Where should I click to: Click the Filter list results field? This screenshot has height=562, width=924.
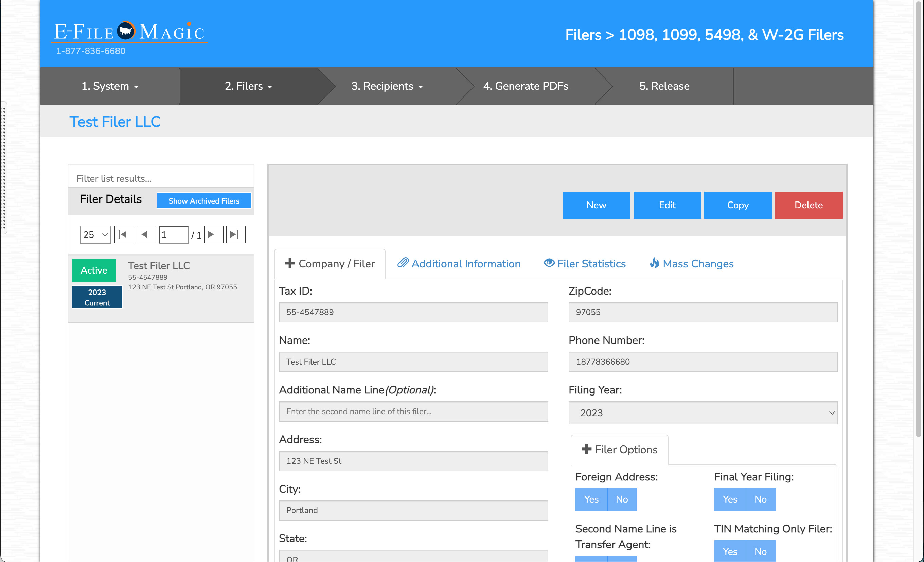pyautogui.click(x=161, y=178)
